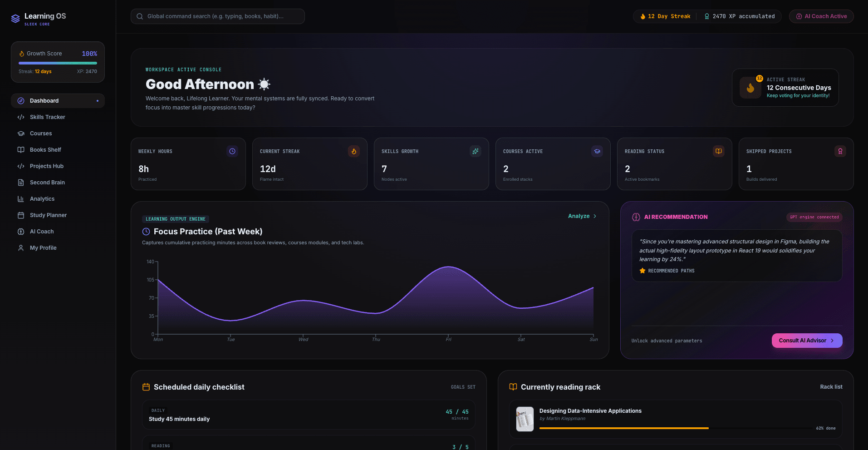
Task: Click the Designing Data-Intensive Applications book cover
Action: (525, 419)
